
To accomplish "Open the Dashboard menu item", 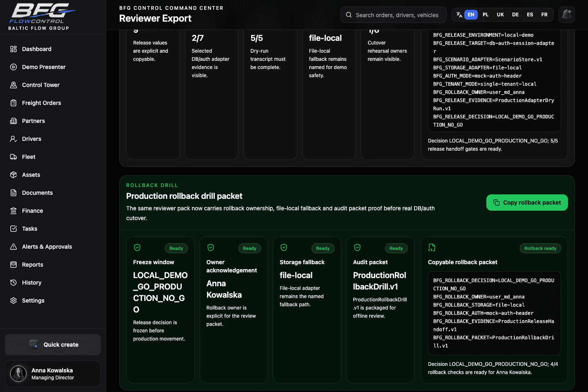I will pos(53,49).
